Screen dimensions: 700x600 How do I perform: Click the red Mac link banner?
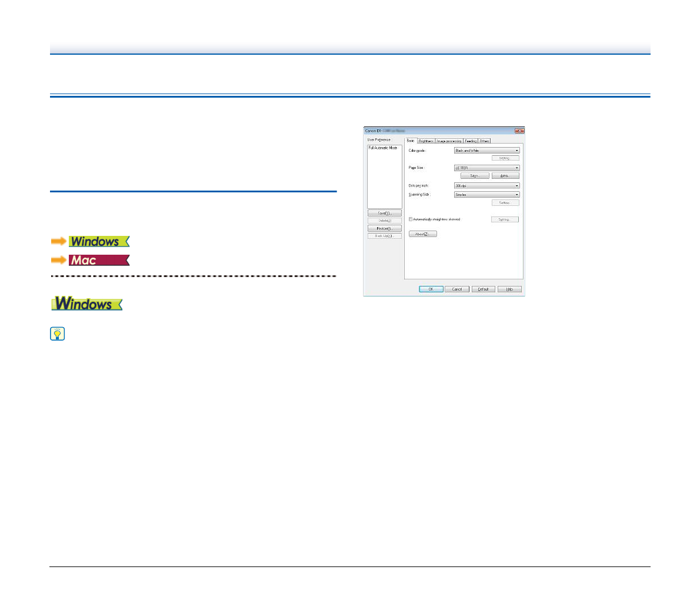click(x=98, y=260)
